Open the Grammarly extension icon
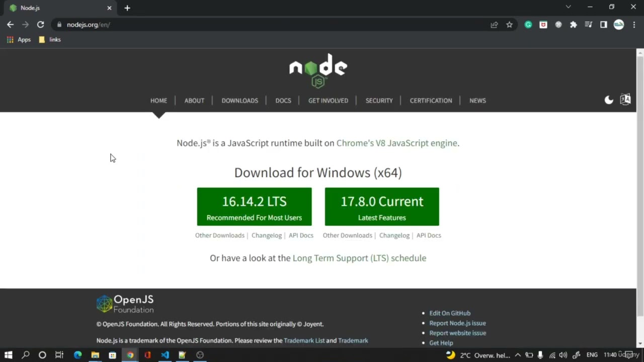The height and width of the screenshot is (362, 644). point(528,25)
